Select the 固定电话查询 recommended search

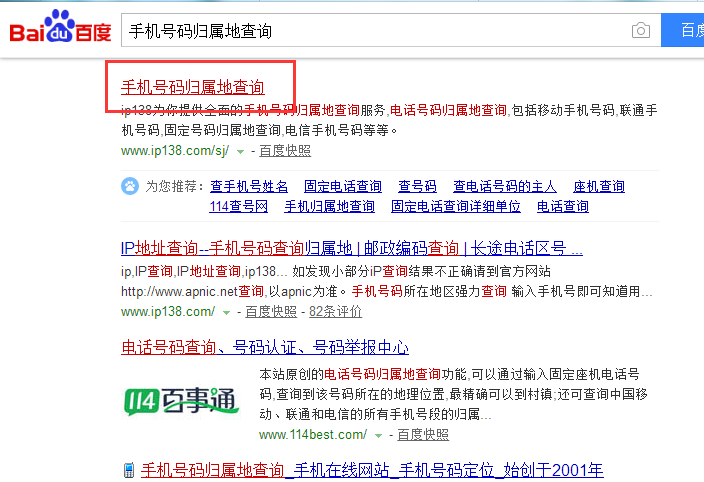pyautogui.click(x=343, y=186)
